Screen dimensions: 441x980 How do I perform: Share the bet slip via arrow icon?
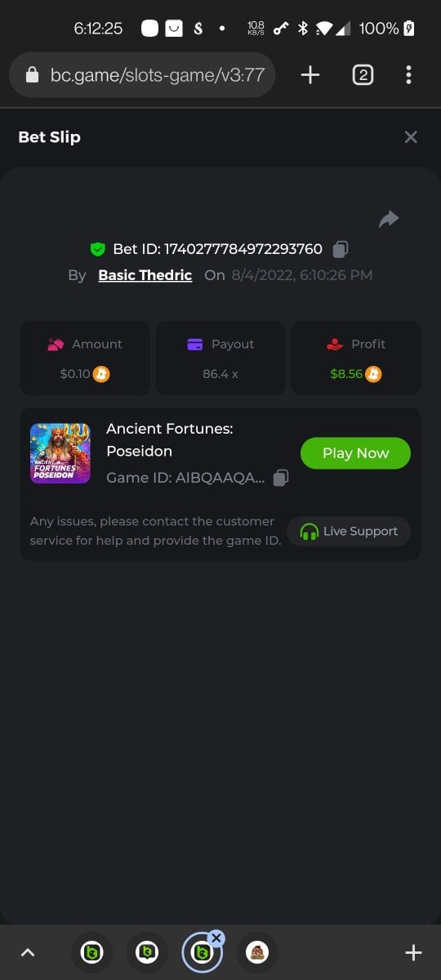(x=389, y=219)
